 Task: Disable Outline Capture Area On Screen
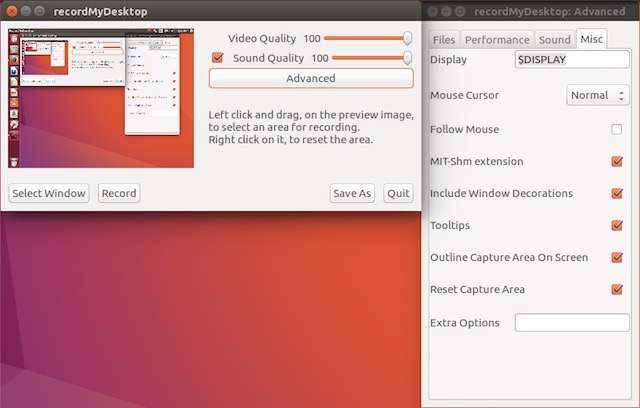pos(616,257)
